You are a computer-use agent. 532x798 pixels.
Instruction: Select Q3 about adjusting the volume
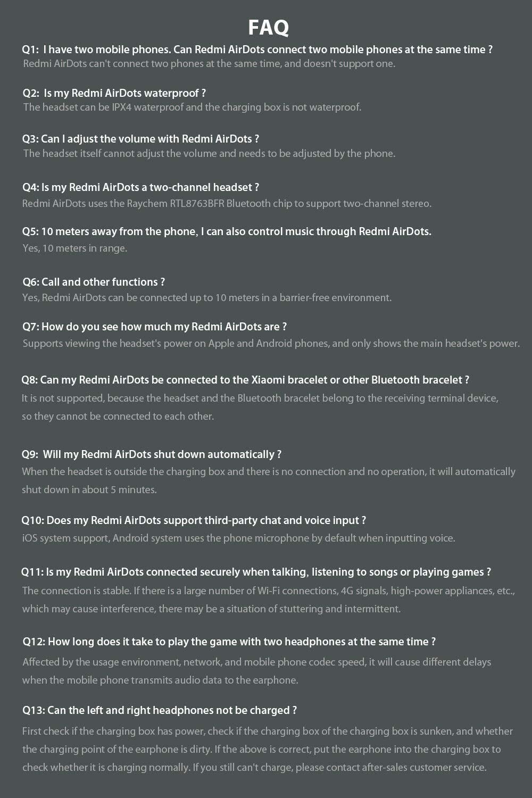(x=141, y=139)
